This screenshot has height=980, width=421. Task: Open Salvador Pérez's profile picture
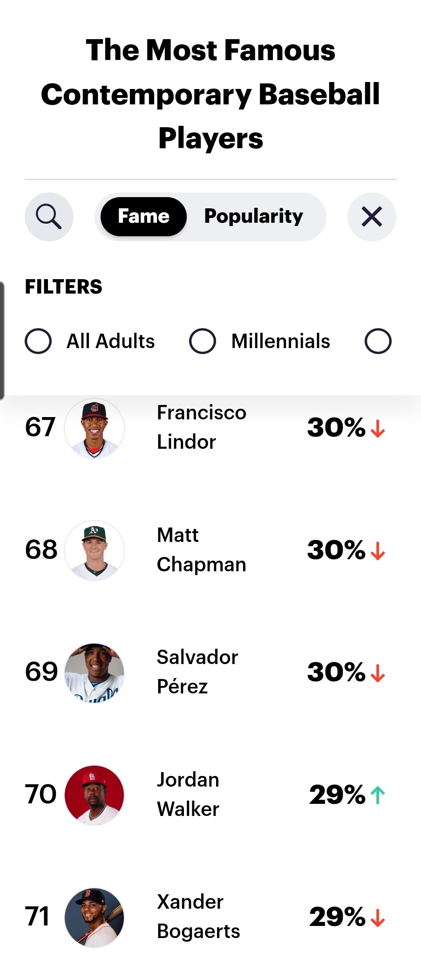(95, 672)
